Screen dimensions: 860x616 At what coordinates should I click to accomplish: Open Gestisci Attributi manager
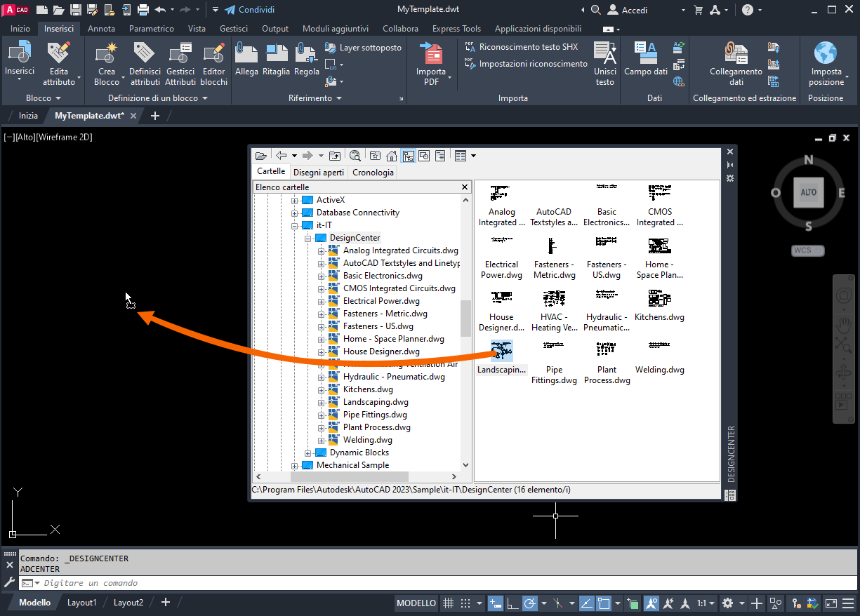pos(180,64)
